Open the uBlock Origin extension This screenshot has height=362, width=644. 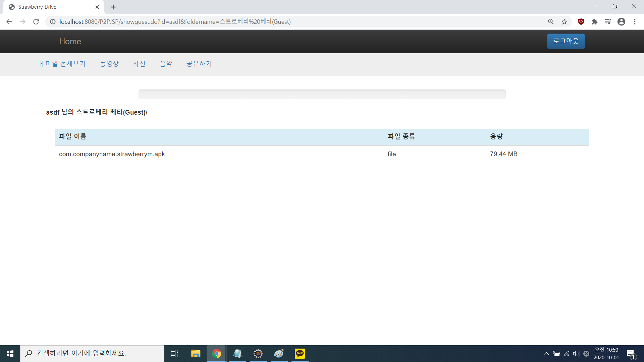point(581,21)
